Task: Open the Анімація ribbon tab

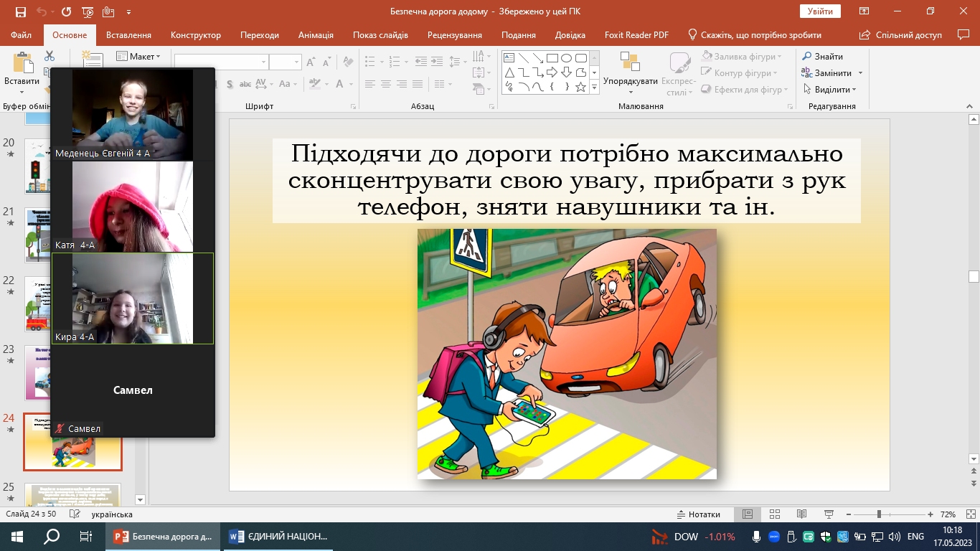Action: (316, 35)
